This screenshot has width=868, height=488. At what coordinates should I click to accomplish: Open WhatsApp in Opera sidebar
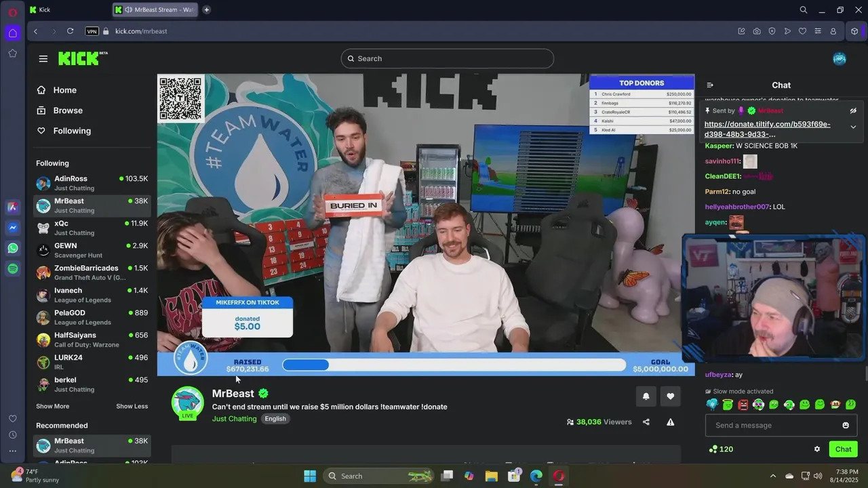point(13,249)
